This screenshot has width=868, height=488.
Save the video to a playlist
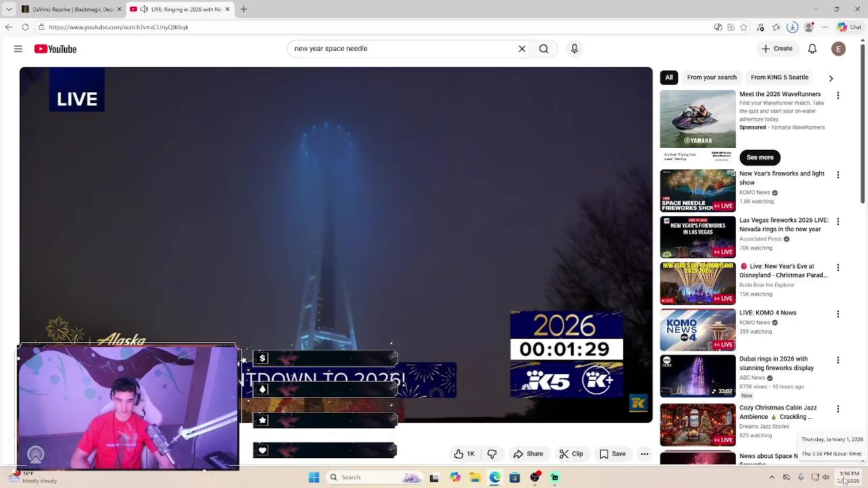(612, 454)
